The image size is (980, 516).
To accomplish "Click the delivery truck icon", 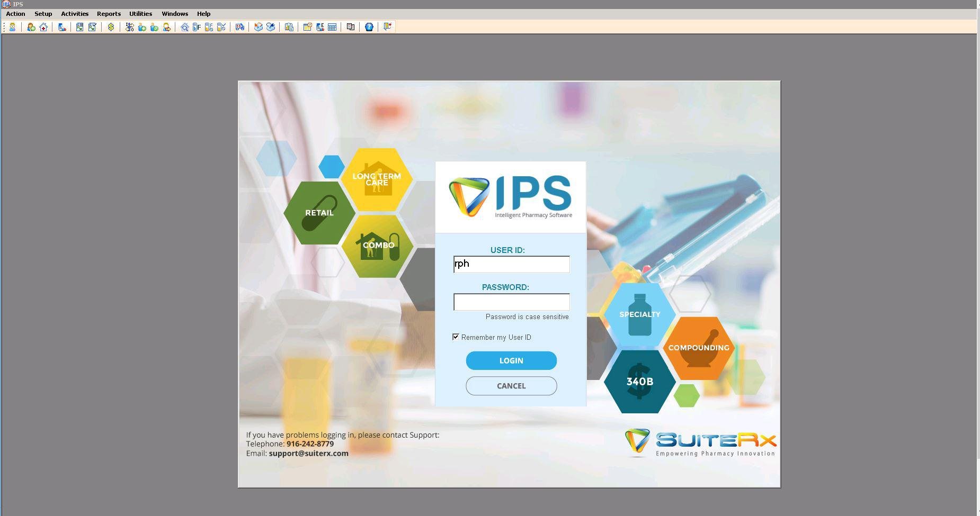I will (x=240, y=27).
